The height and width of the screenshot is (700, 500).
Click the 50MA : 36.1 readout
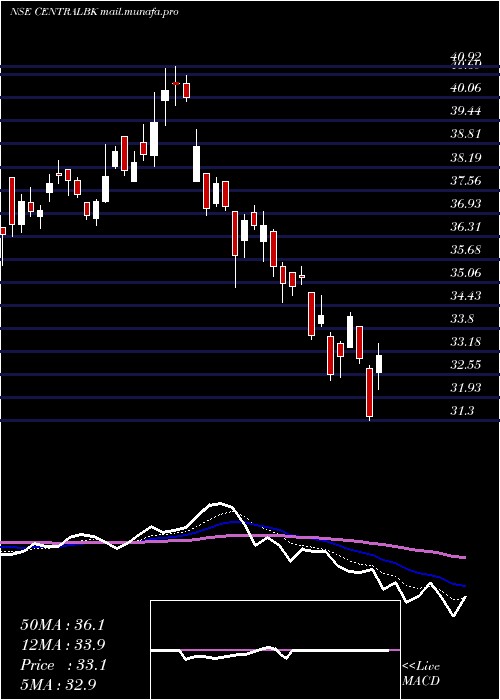pos(62,625)
